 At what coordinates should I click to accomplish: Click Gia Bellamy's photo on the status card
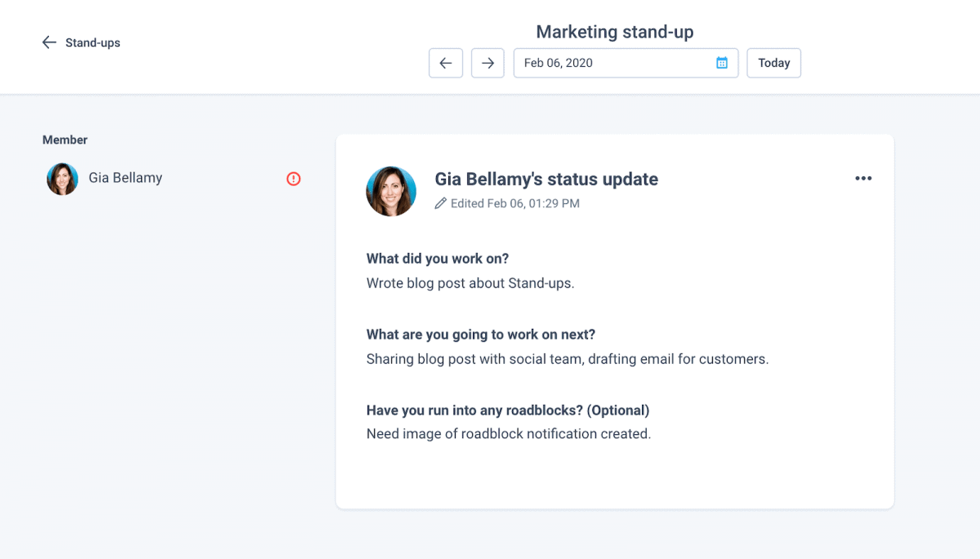390,191
